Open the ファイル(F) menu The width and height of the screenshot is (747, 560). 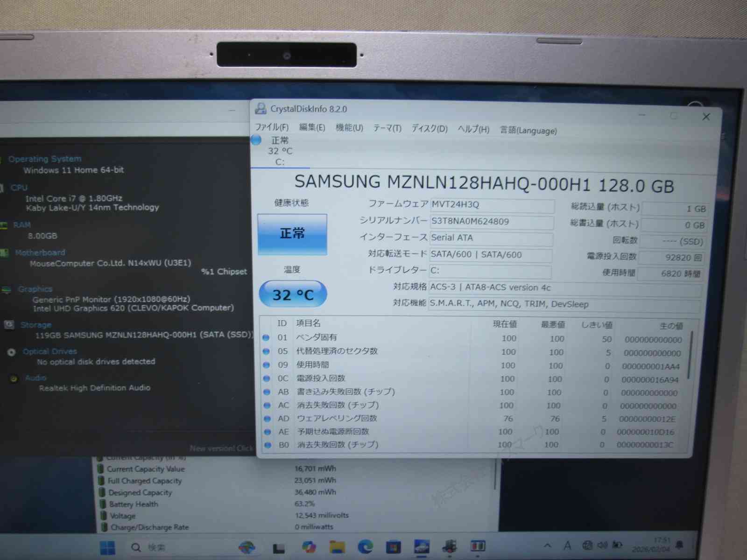coord(272,127)
